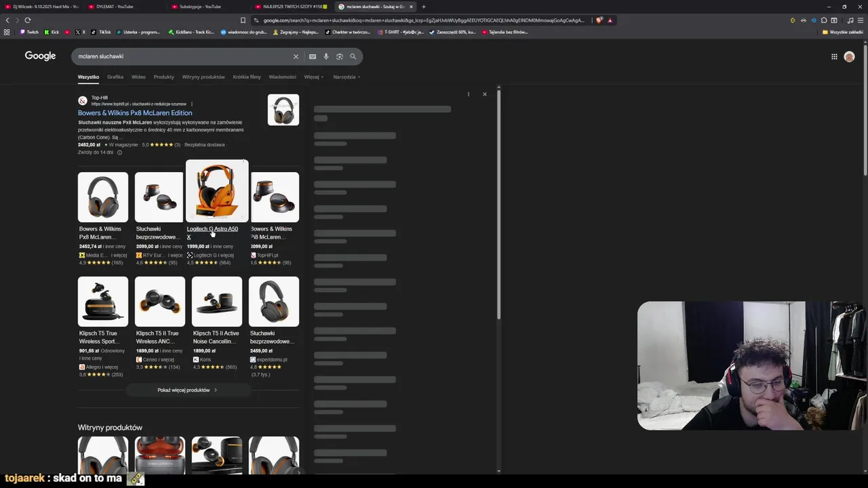868x488 pixels.
Task: Open Bowers & Wilkins Px8 McLaren Edition link
Action: pyautogui.click(x=135, y=113)
